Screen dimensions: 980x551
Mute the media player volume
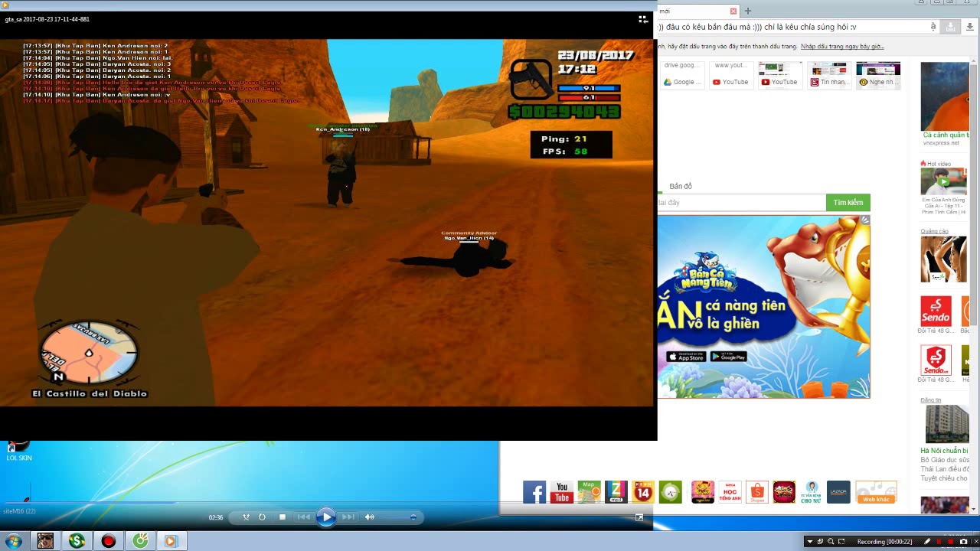[x=370, y=517]
